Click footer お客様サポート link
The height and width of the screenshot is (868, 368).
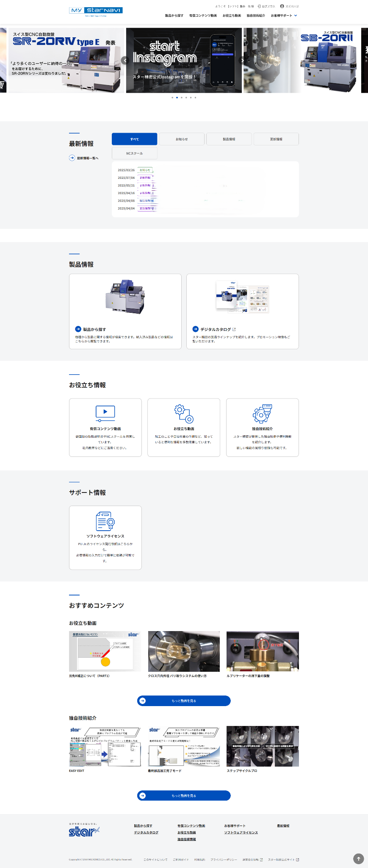coord(235,826)
